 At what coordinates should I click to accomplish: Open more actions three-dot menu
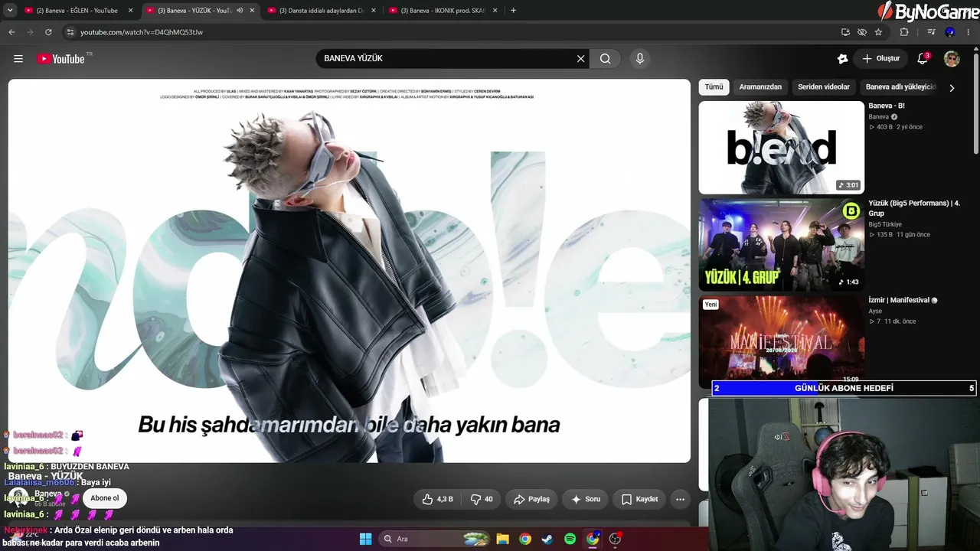click(x=680, y=499)
